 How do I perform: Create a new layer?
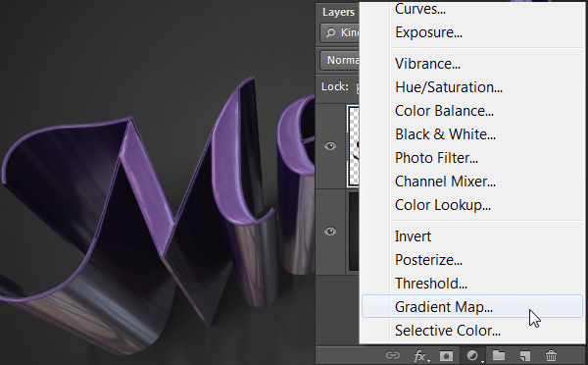[525, 355]
